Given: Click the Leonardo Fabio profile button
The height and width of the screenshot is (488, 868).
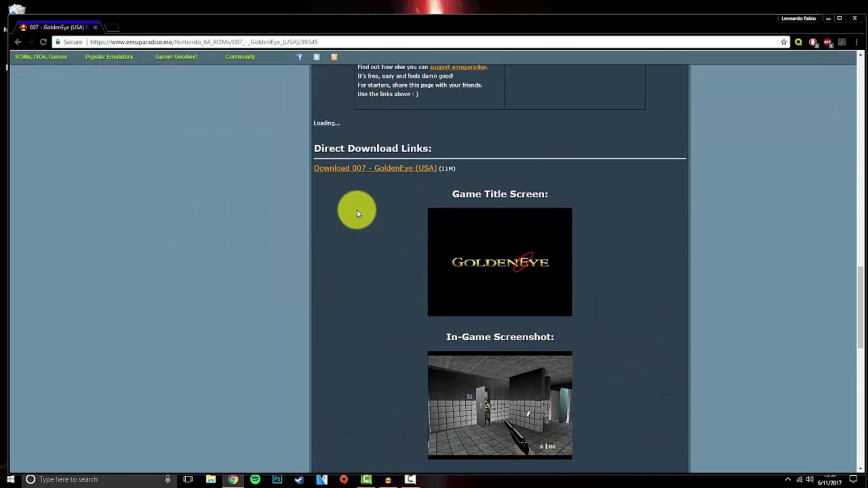Looking at the screenshot, I should pos(798,18).
